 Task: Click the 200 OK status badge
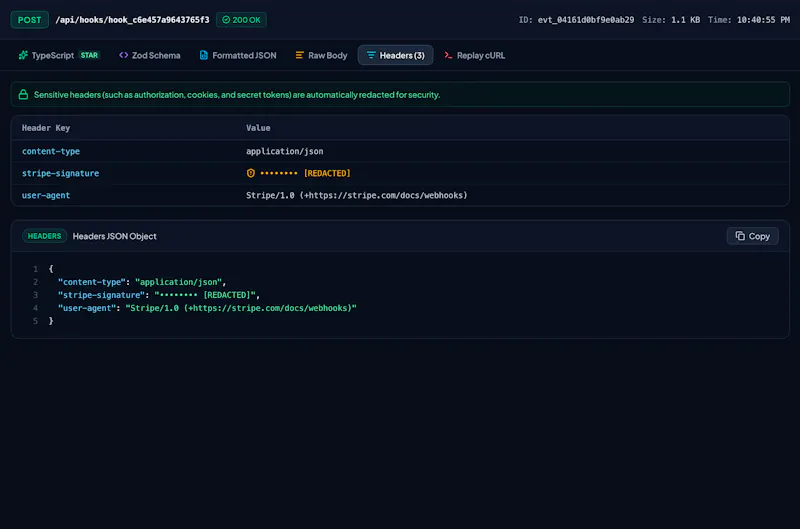tap(241, 20)
